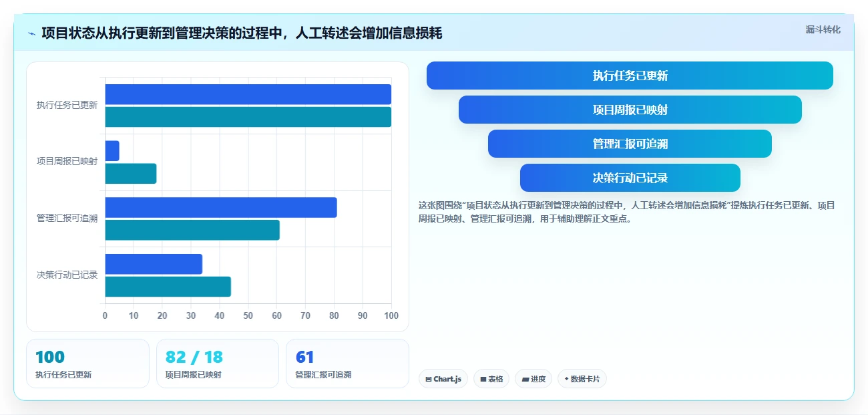This screenshot has width=868, height=415.
Task: Click the x-axis value 100
Action: point(391,315)
